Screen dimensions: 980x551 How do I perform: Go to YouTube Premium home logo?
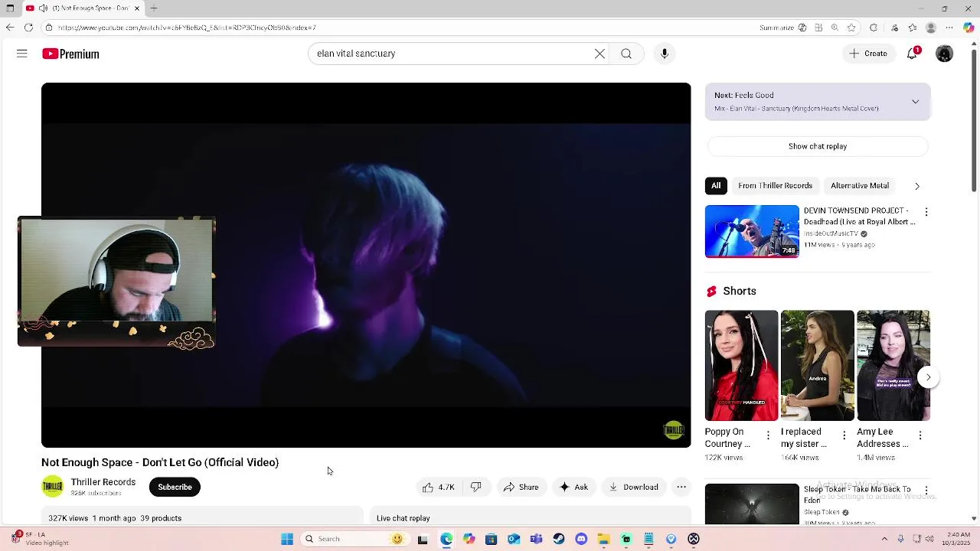[70, 54]
